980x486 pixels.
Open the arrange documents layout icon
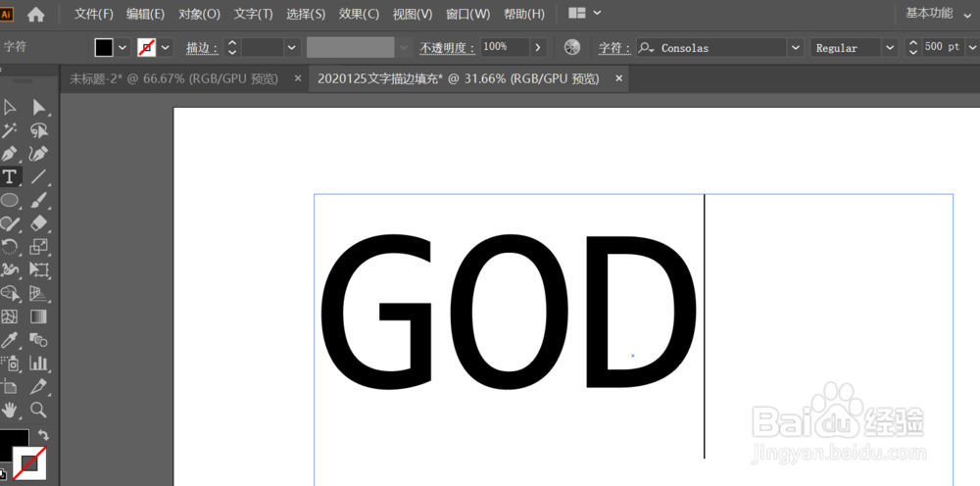577,13
